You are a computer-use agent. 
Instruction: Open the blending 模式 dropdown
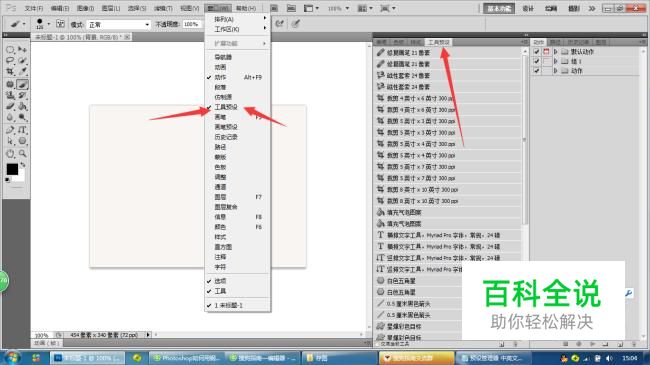click(119, 24)
